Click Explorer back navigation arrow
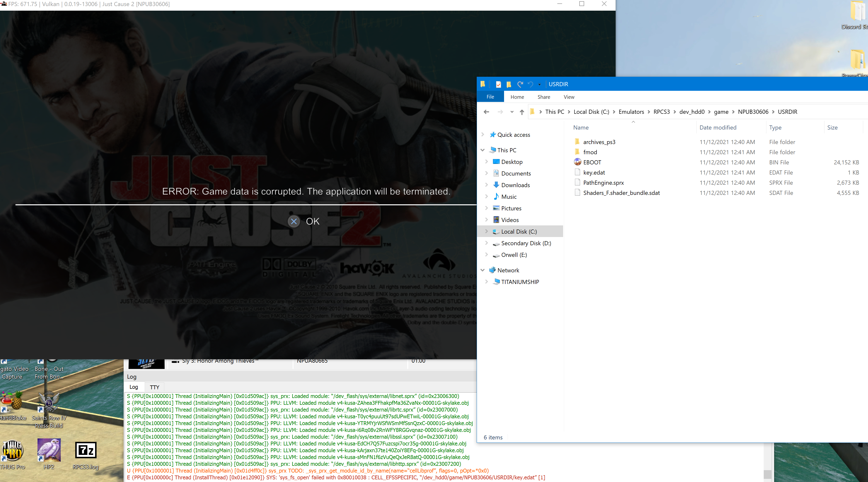Image resolution: width=868 pixels, height=482 pixels. 486,112
